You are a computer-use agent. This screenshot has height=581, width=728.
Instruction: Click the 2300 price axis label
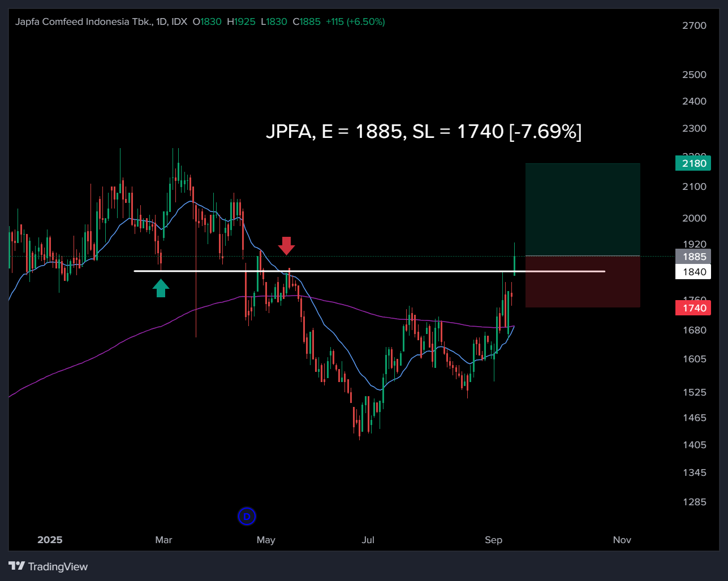pyautogui.click(x=695, y=128)
